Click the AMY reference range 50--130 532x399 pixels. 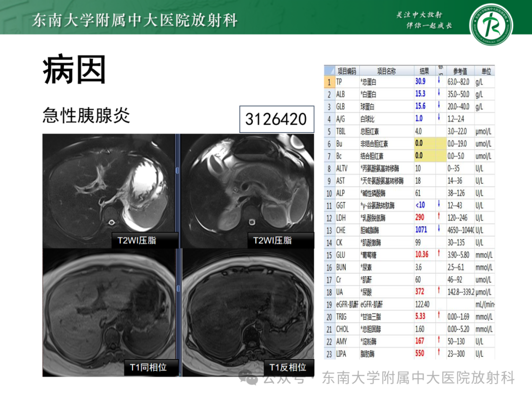click(456, 342)
